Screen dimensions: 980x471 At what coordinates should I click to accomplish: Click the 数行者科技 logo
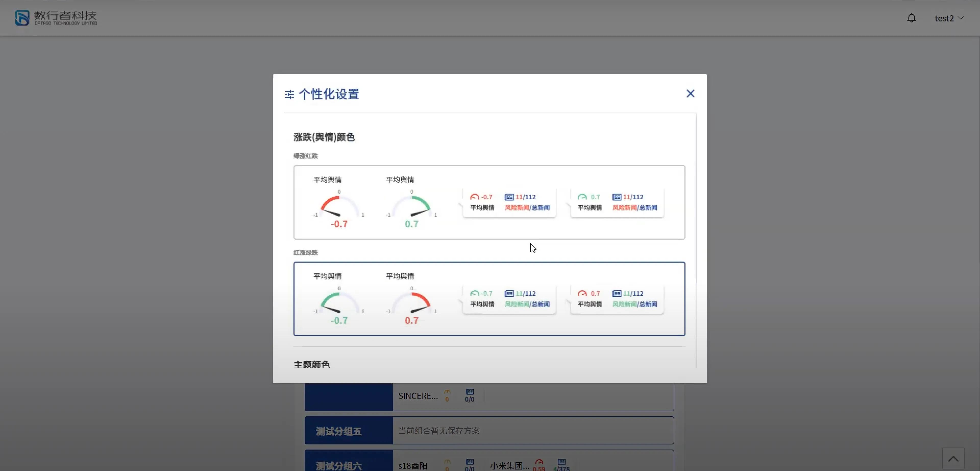[x=56, y=18]
